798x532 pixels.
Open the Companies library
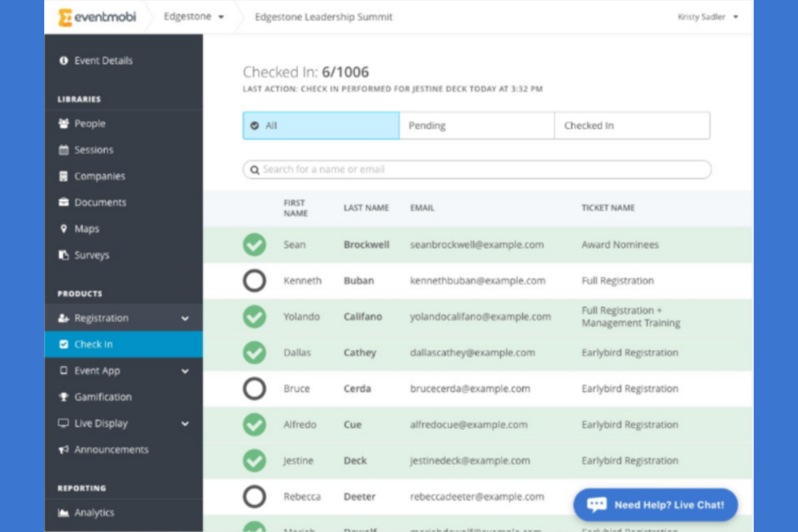(x=99, y=176)
